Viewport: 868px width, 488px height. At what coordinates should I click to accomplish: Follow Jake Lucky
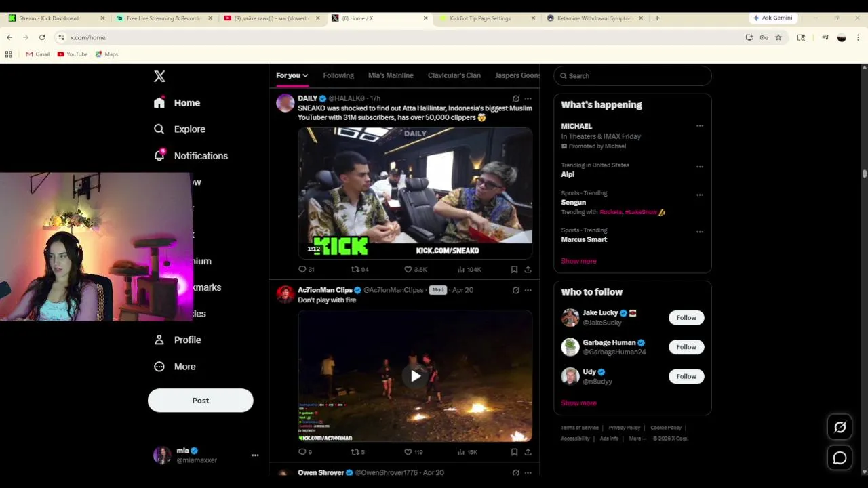click(x=686, y=317)
